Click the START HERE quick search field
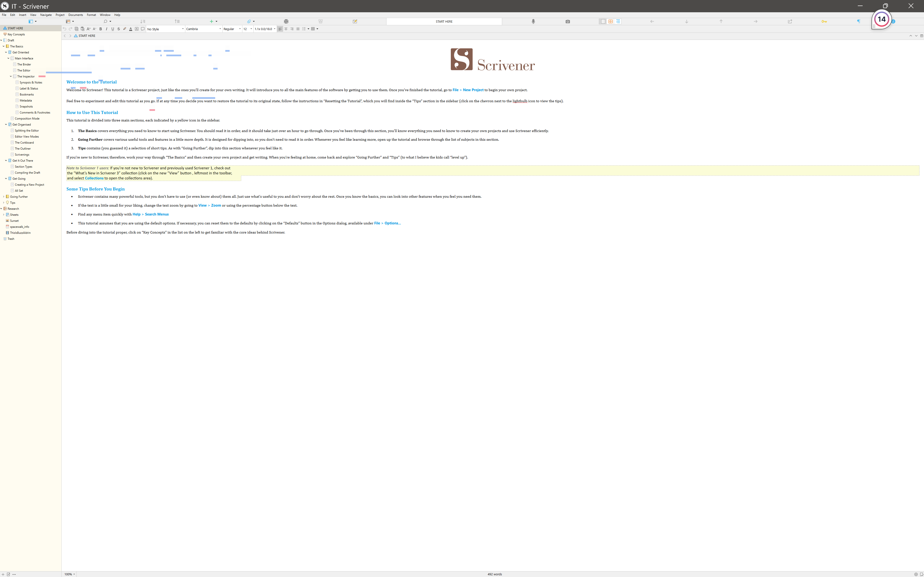924x577 pixels. [444, 21]
